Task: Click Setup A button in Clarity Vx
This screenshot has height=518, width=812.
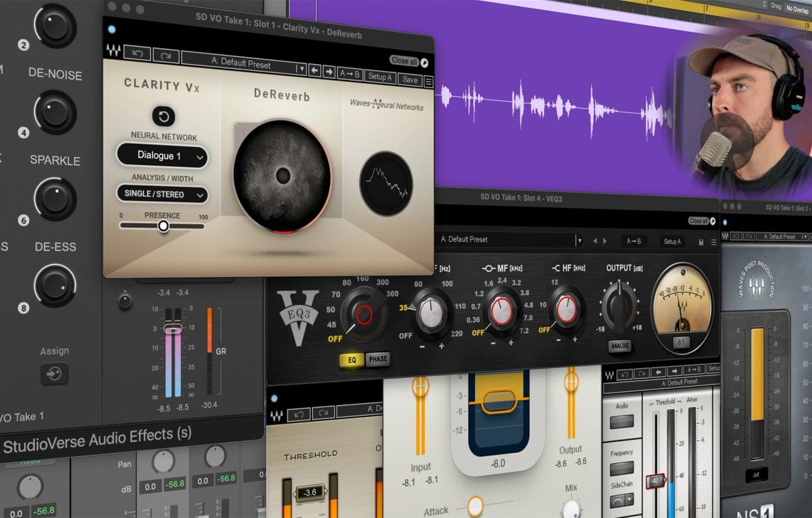Action: pyautogui.click(x=380, y=77)
